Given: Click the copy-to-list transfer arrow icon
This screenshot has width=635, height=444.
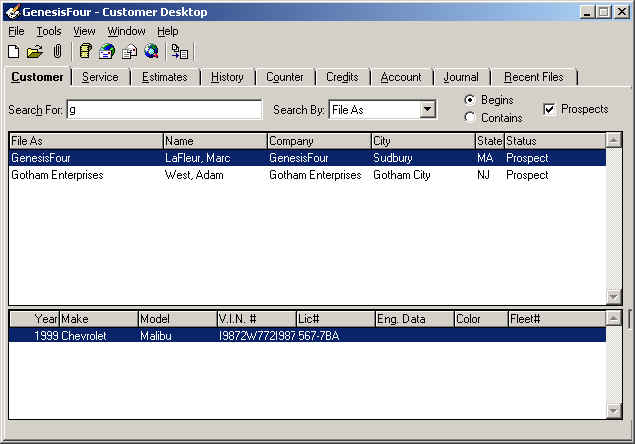Looking at the screenshot, I should coord(180,52).
